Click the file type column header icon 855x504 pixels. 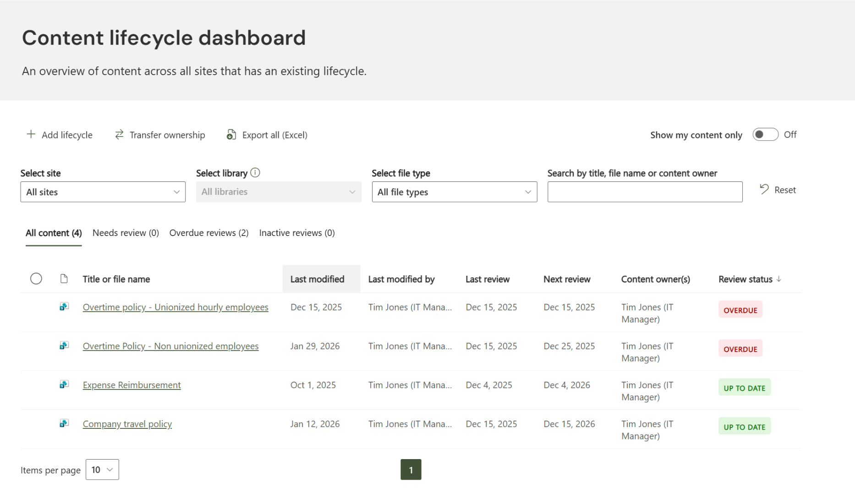[x=64, y=279]
